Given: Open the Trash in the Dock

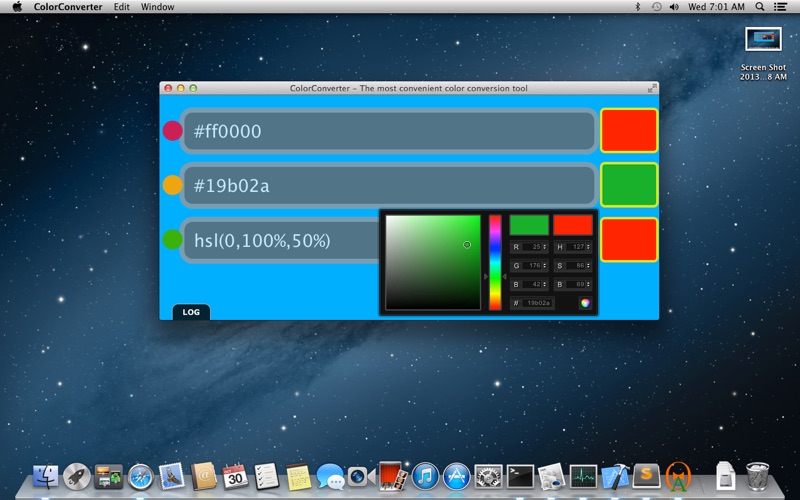Looking at the screenshot, I should 758,476.
